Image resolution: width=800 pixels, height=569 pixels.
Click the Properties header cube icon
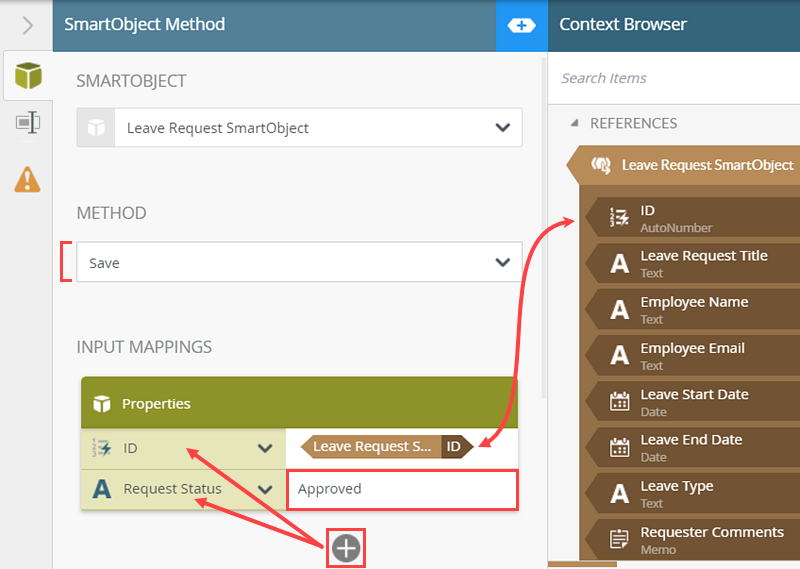(102, 404)
